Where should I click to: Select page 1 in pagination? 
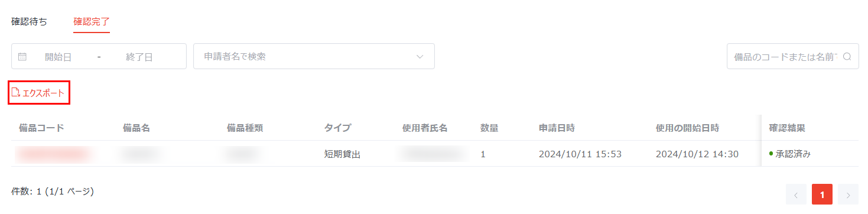(x=822, y=194)
